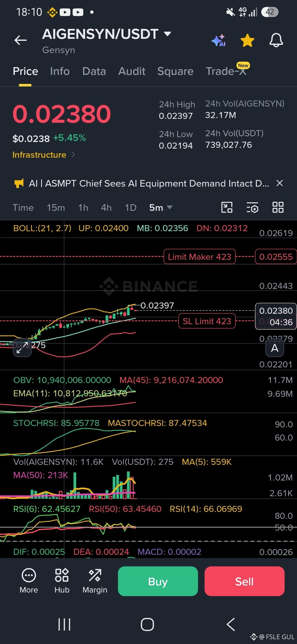Tap the red Sell button
The height and width of the screenshot is (644, 297).
[244, 581]
